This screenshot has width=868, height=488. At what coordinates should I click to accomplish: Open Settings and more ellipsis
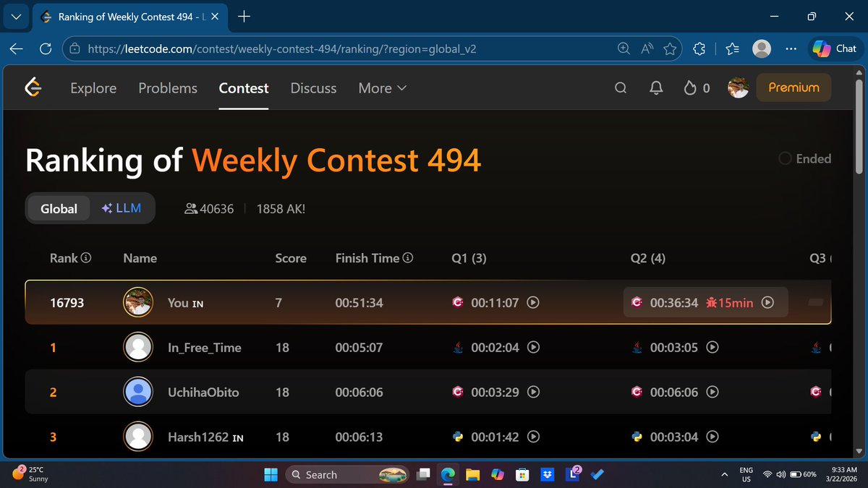point(791,48)
